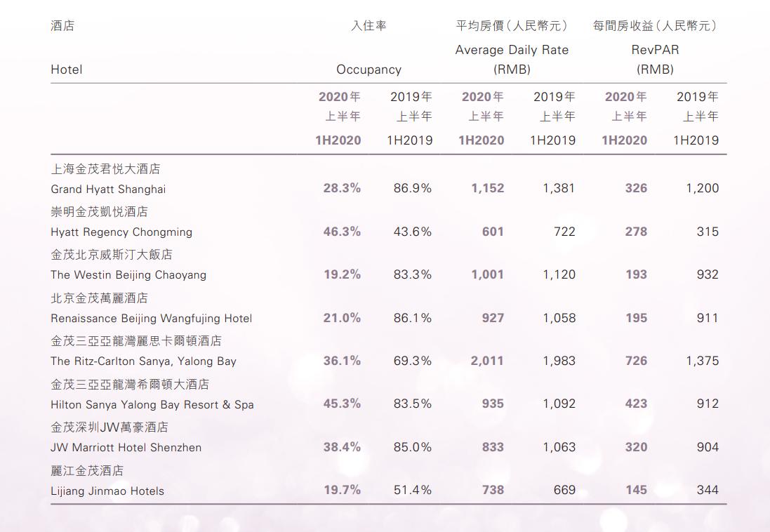The image size is (770, 532).
Task: Select Renaissance Beijing Wangfujing daily rate 1,058
Action: (x=559, y=318)
